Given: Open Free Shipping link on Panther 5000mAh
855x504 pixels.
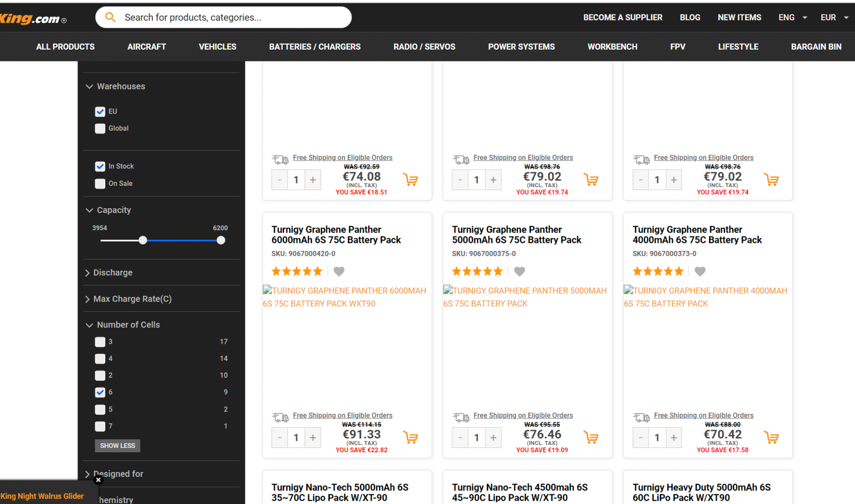Looking at the screenshot, I should (523, 415).
